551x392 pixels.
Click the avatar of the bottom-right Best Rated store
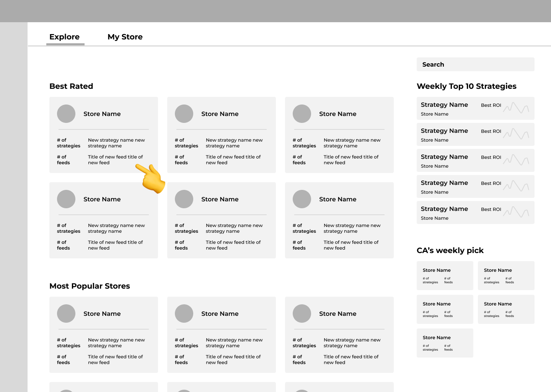[302, 199]
